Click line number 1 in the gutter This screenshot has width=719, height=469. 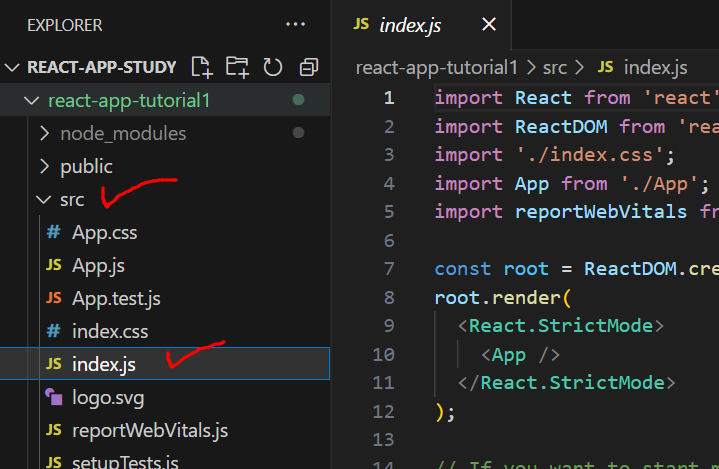389,98
